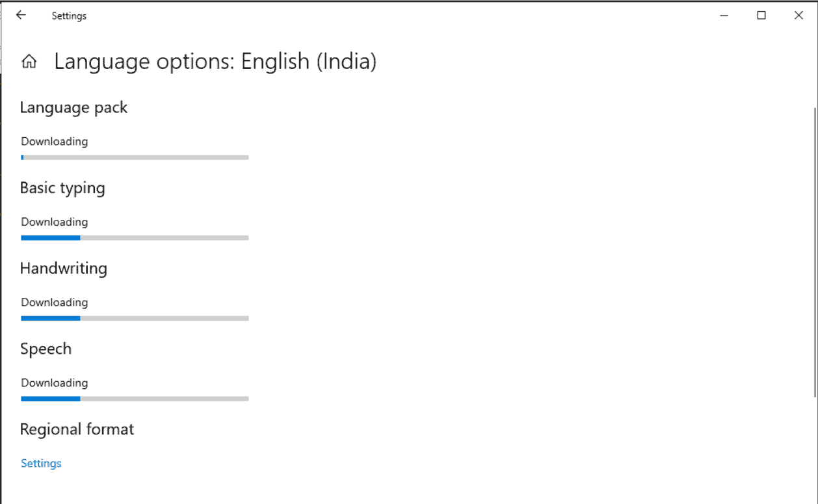Image resolution: width=818 pixels, height=504 pixels.
Task: Click the Speech download progress bar
Action: coord(135,399)
